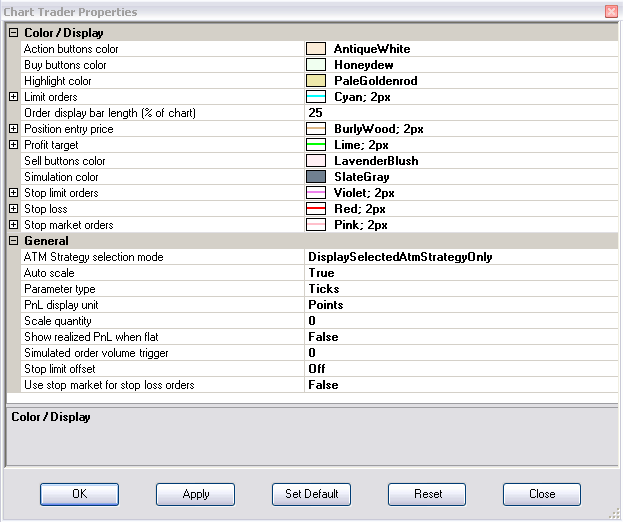Collapse the General section
The width and height of the screenshot is (623, 522).
[x=14, y=240]
